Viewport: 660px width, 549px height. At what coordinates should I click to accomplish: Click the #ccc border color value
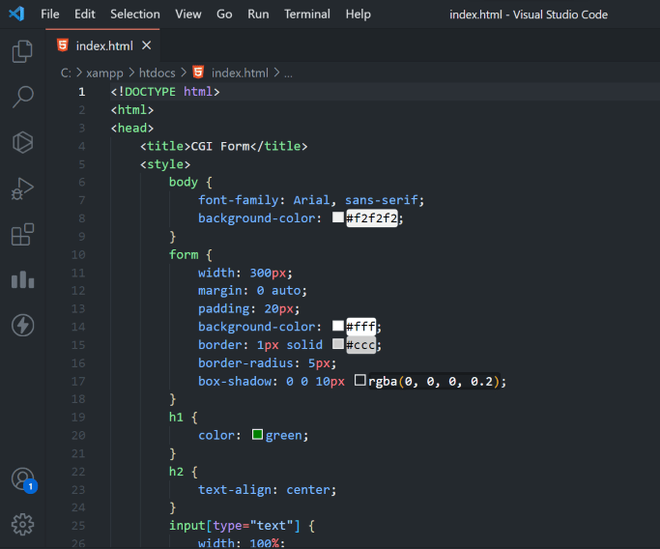click(361, 345)
